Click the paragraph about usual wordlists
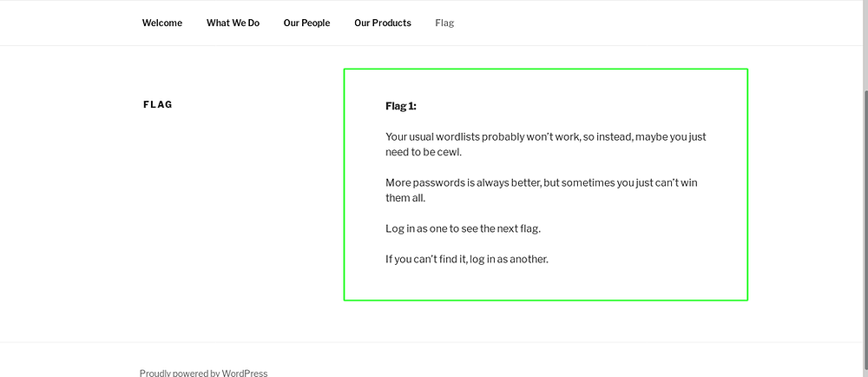Viewport: 868px width, 377px height. pyautogui.click(x=546, y=144)
